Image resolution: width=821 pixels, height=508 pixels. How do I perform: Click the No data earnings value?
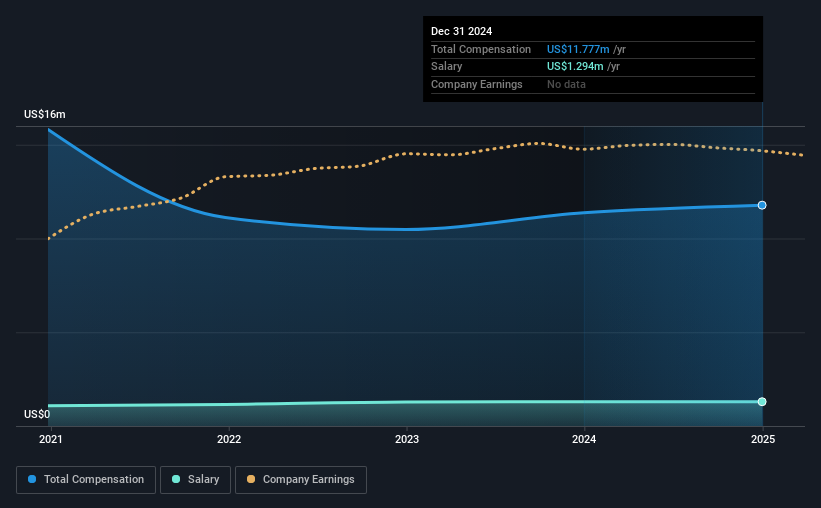click(566, 84)
